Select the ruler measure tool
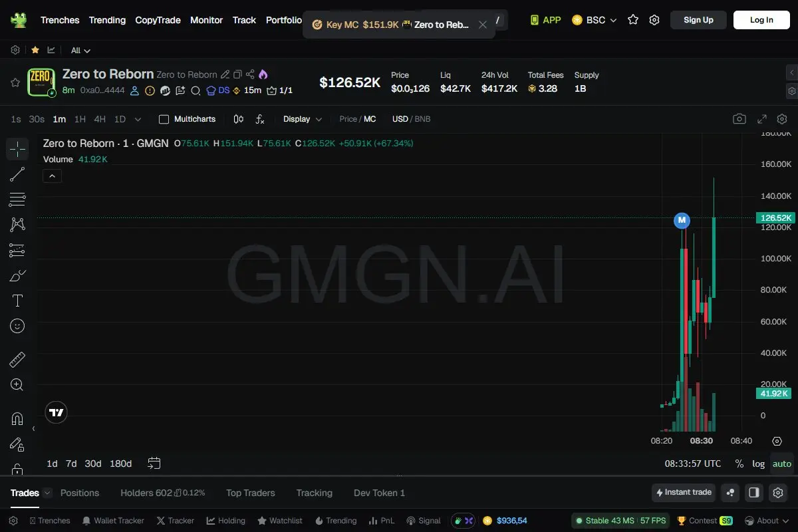This screenshot has height=532, width=798. [x=17, y=360]
